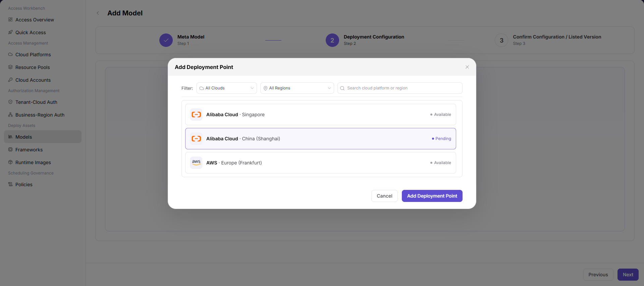This screenshot has width=644, height=286.
Task: Click the Available status on Singapore row
Action: [441, 115]
